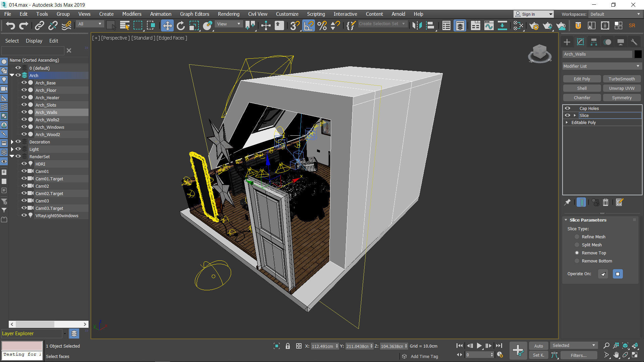644x362 pixels.
Task: Open the Graph Editors menu
Action: point(194,14)
